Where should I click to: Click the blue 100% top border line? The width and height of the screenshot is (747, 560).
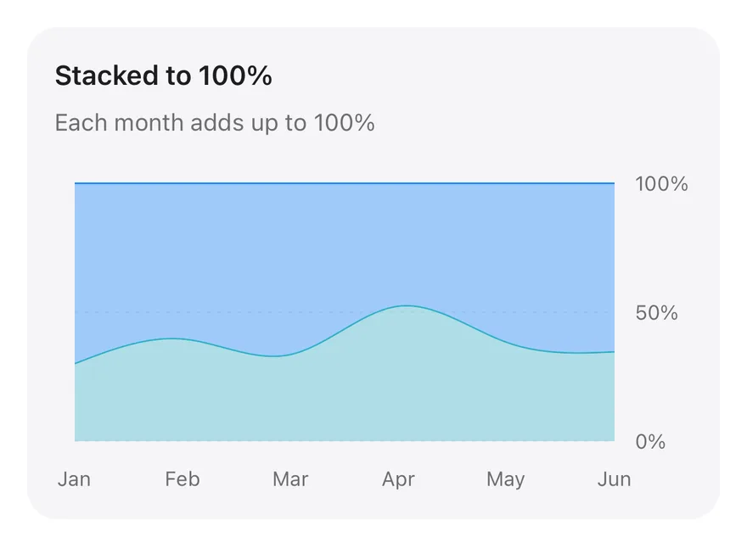click(x=345, y=183)
